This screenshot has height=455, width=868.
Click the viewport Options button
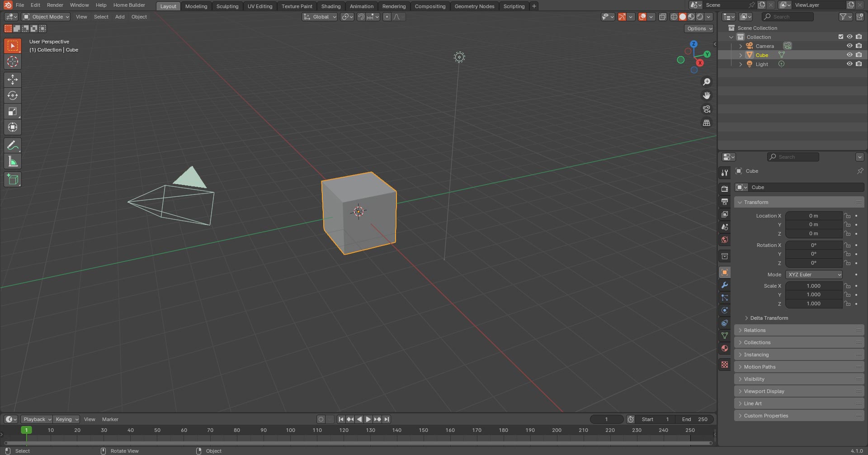pyautogui.click(x=698, y=28)
